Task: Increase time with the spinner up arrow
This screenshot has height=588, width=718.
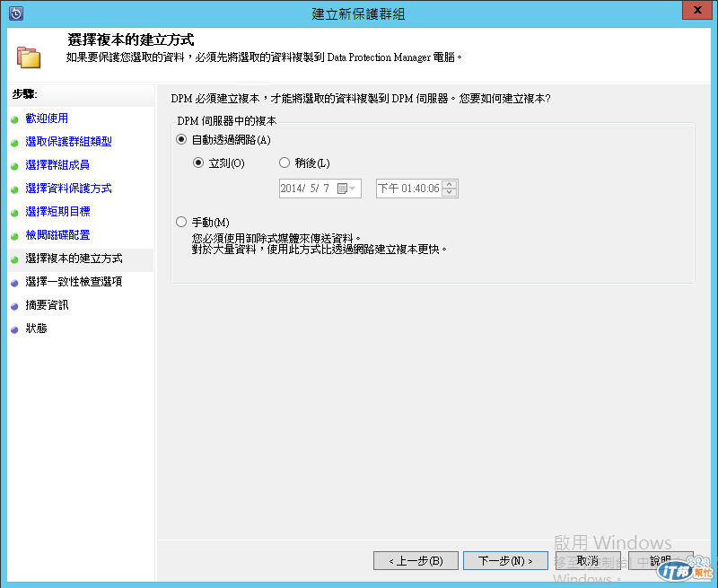Action: [450, 184]
